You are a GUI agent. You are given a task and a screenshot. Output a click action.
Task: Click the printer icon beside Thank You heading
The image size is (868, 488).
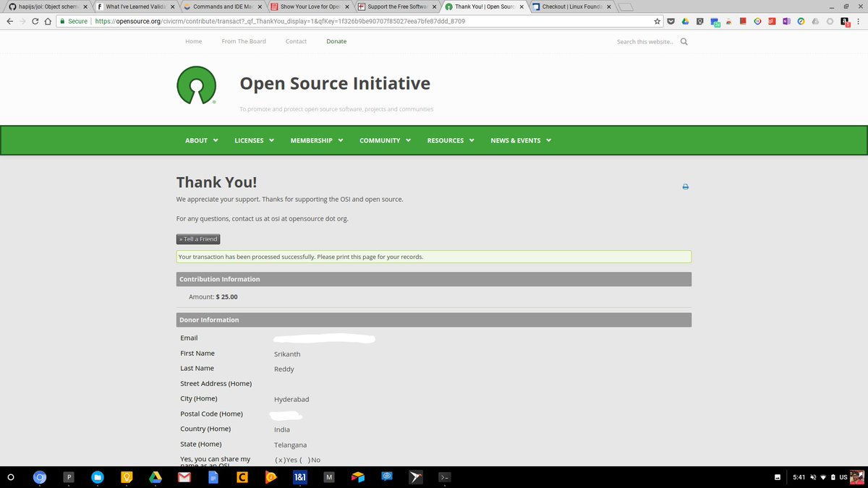pos(686,187)
